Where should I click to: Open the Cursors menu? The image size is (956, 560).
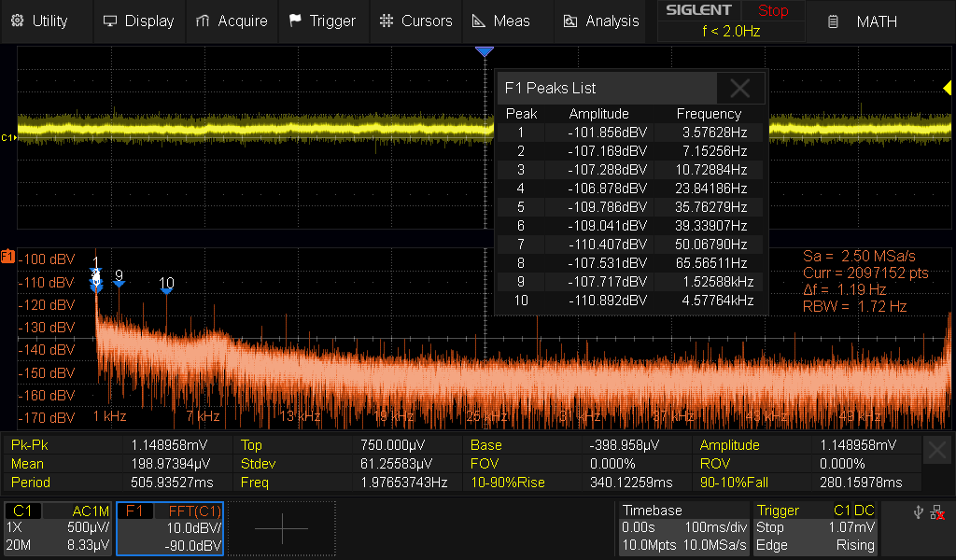(416, 21)
